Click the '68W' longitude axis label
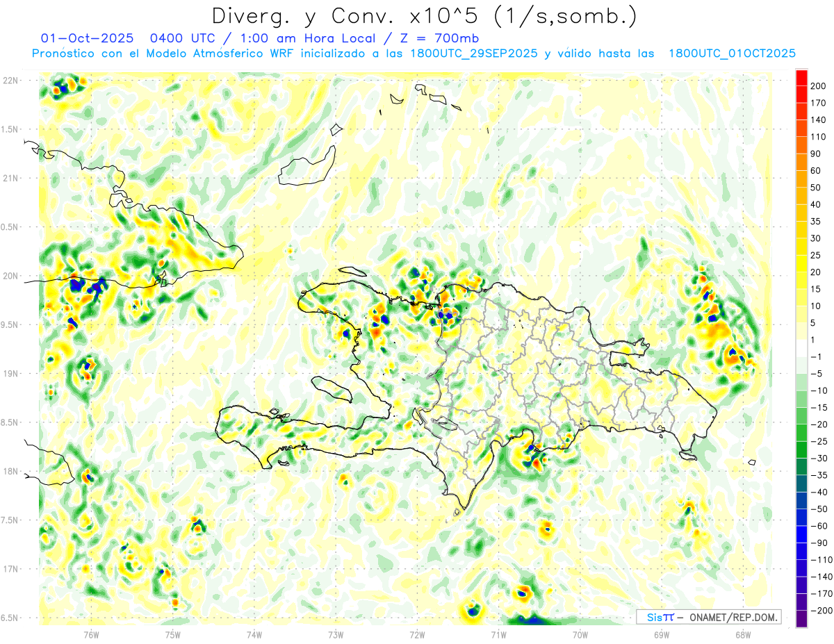The image size is (834, 644). (x=743, y=634)
